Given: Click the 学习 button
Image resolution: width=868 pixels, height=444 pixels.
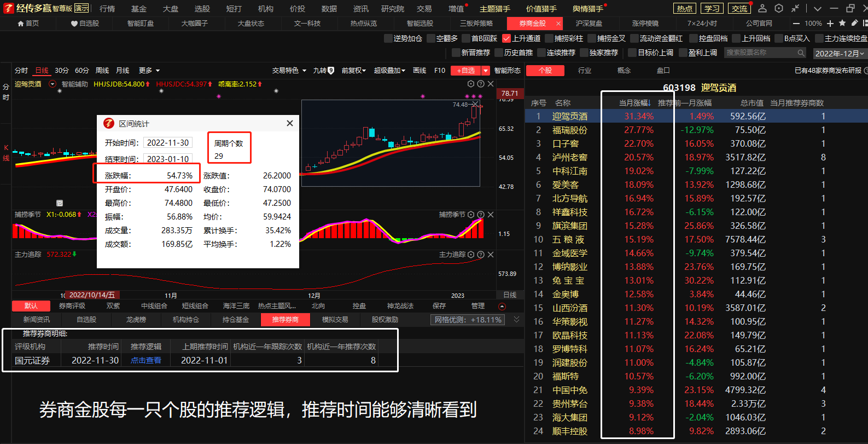Looking at the screenshot, I should point(712,8).
